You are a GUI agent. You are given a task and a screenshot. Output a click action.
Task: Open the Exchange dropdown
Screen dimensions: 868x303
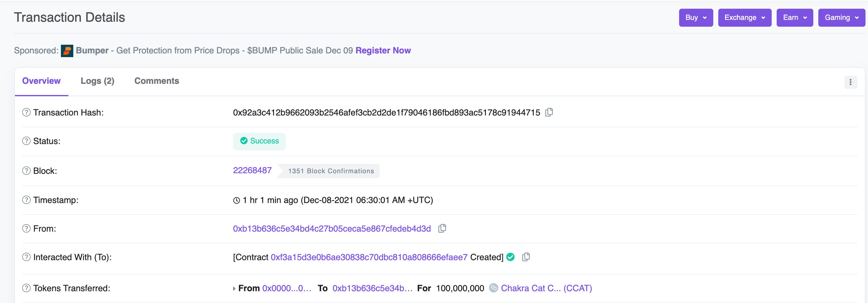coord(744,17)
